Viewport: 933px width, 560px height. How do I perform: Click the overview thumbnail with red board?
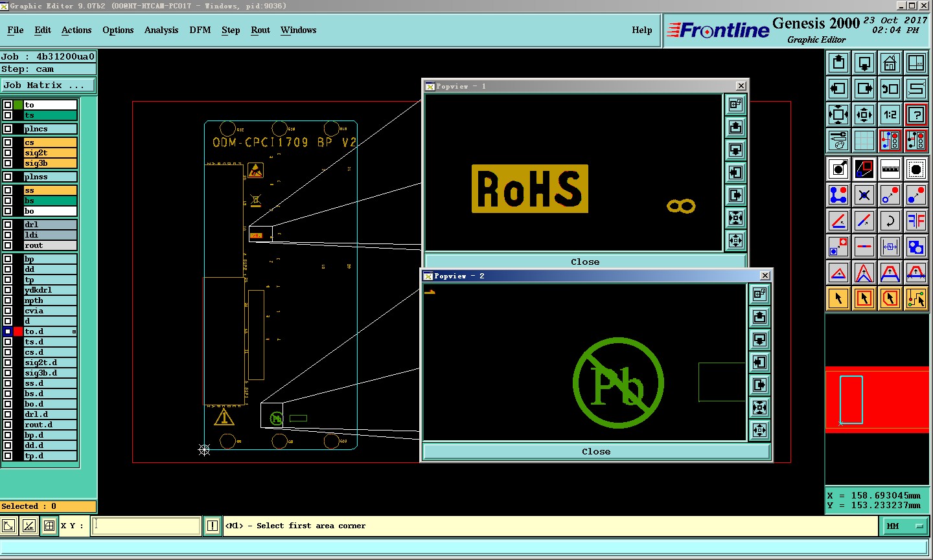[x=877, y=399]
